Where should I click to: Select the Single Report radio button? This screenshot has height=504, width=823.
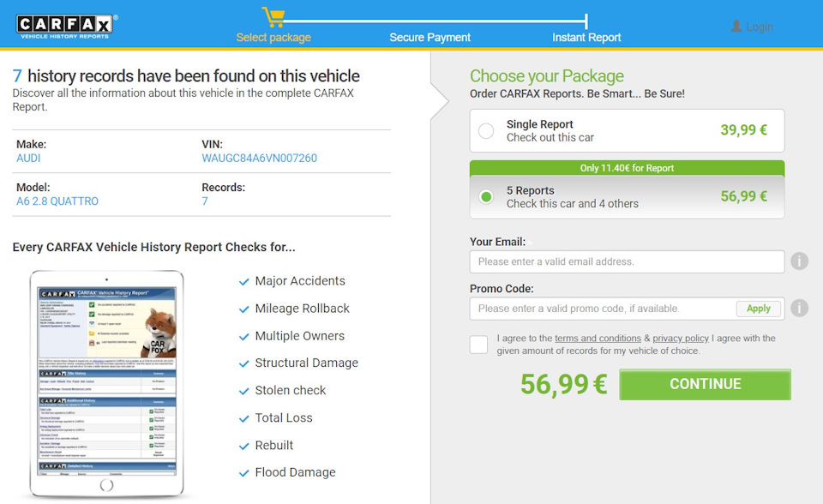(486, 131)
